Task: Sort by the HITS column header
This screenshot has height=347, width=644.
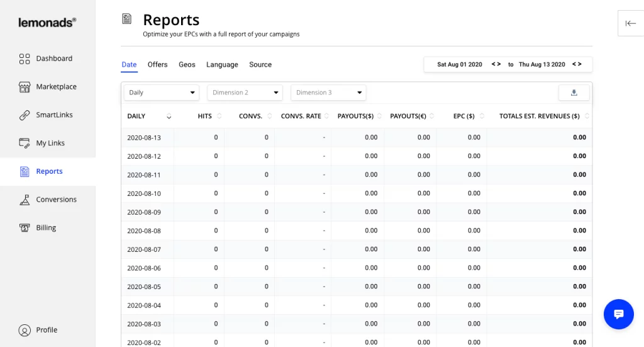Action: point(205,117)
